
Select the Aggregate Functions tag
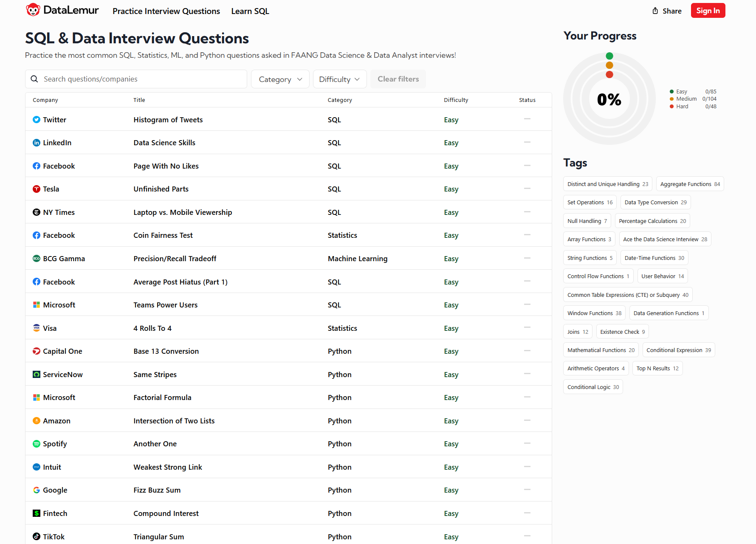point(690,184)
